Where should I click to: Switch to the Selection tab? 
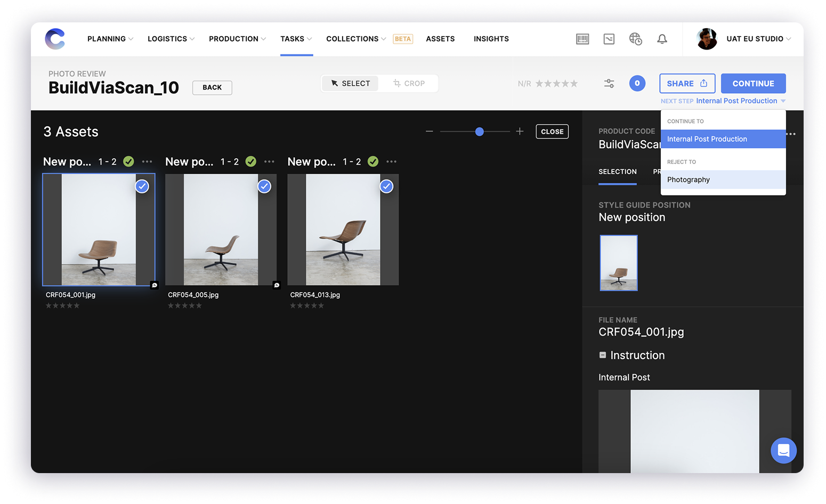click(x=618, y=172)
